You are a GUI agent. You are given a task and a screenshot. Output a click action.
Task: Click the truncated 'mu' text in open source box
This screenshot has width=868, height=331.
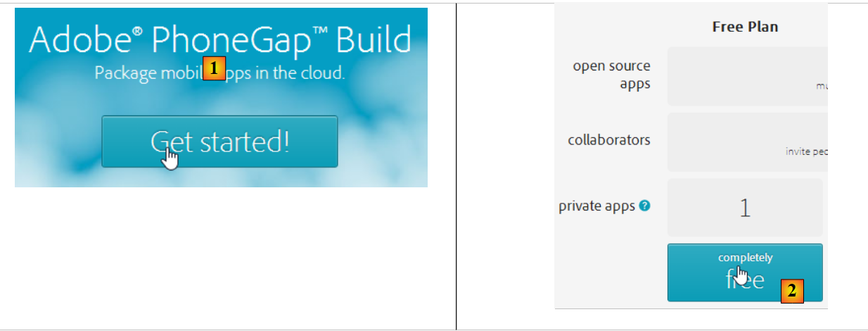(821, 86)
